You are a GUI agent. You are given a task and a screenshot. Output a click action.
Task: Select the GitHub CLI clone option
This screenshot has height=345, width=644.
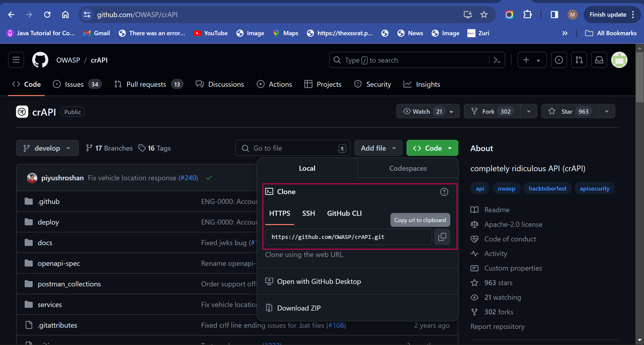coord(344,213)
